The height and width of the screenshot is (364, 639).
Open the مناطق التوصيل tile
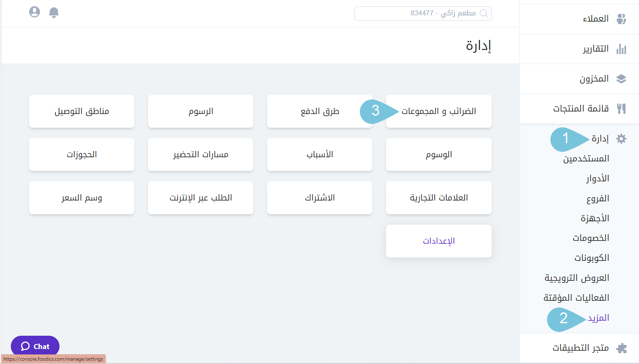[x=82, y=111]
